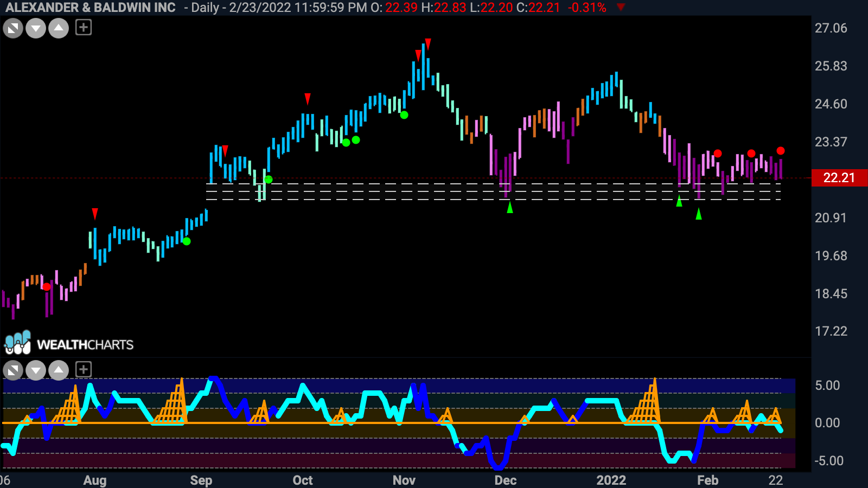Click the move-up arrow on price pane
The width and height of the screenshot is (868, 488).
(59, 28)
